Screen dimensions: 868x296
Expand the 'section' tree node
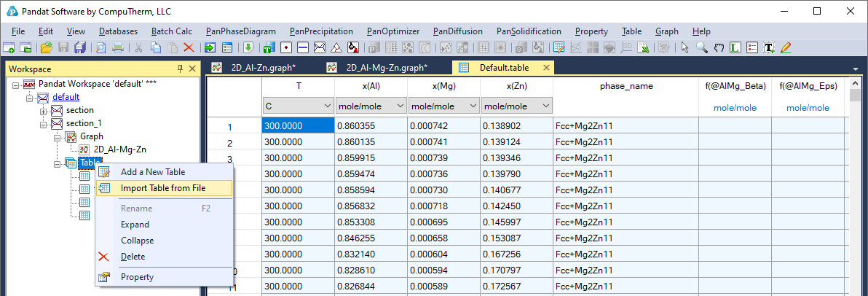(44, 110)
